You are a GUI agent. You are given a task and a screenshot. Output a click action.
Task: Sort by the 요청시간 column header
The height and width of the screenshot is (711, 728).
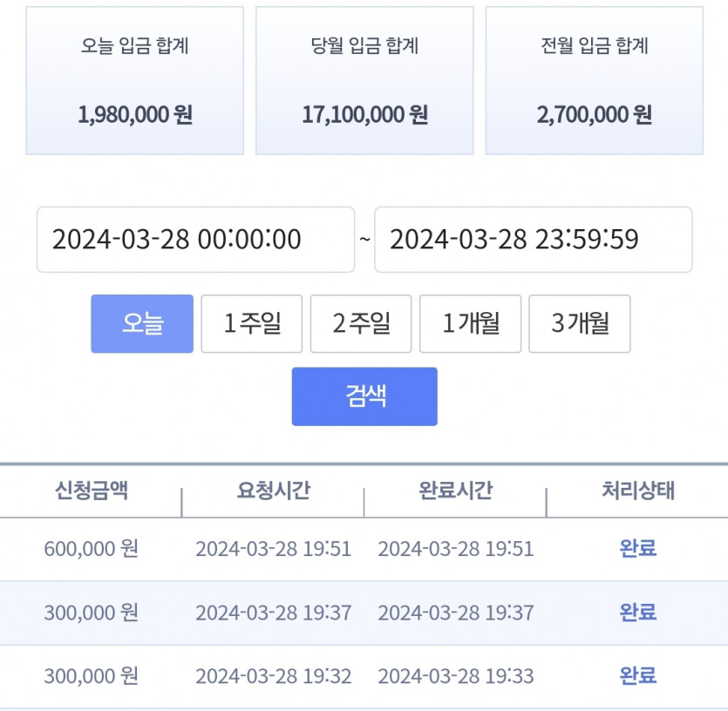coord(274,491)
